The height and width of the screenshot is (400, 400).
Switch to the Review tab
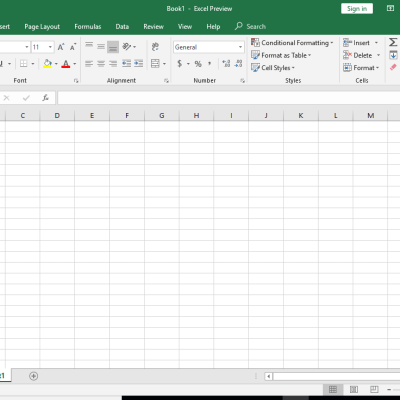point(153,27)
